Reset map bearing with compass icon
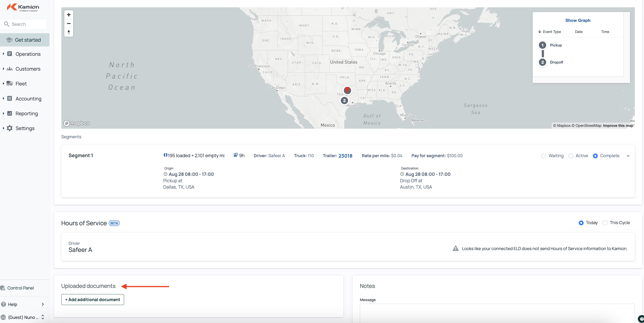The image size is (644, 323). tap(69, 32)
